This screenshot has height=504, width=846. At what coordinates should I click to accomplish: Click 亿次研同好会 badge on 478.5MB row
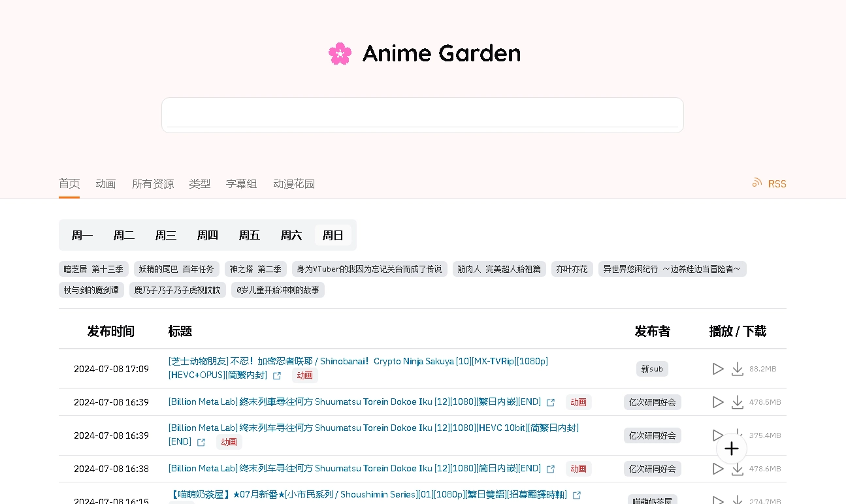pyautogui.click(x=652, y=402)
